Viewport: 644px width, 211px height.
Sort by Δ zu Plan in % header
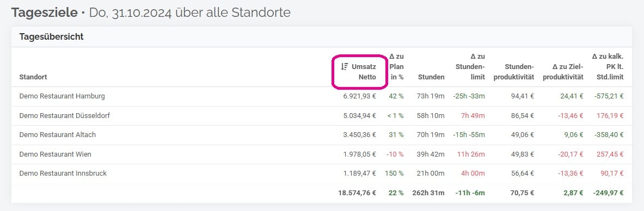(x=396, y=66)
